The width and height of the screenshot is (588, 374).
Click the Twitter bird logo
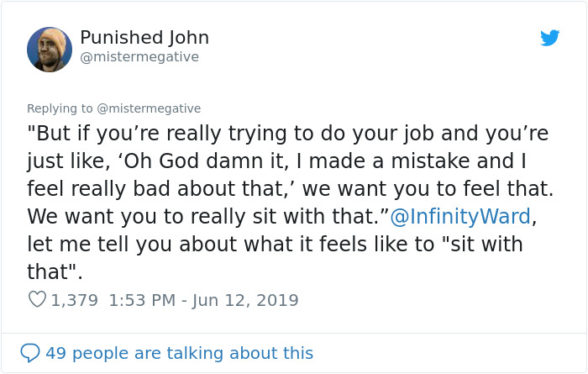[x=549, y=38]
